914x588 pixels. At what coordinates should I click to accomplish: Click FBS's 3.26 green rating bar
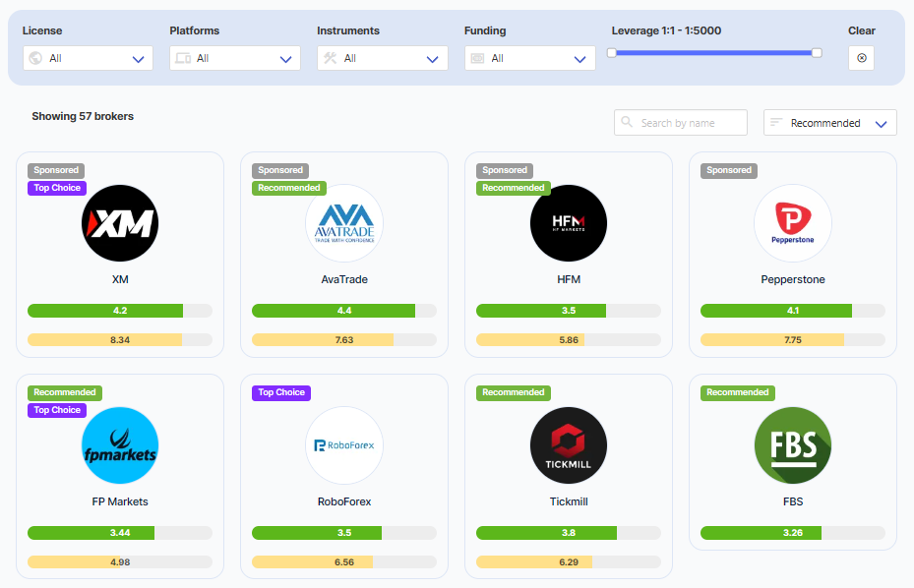click(793, 533)
